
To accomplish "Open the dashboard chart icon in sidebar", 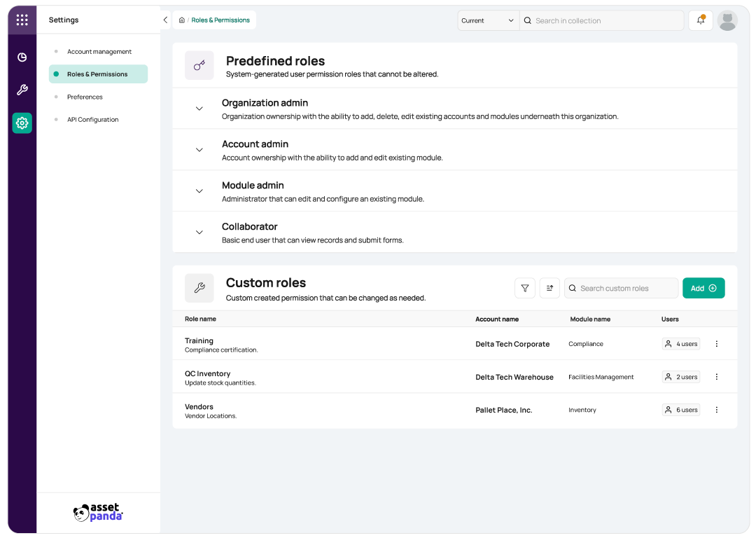I will pyautogui.click(x=22, y=57).
